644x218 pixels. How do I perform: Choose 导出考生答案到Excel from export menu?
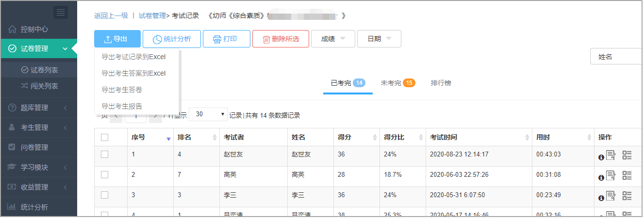(x=133, y=74)
